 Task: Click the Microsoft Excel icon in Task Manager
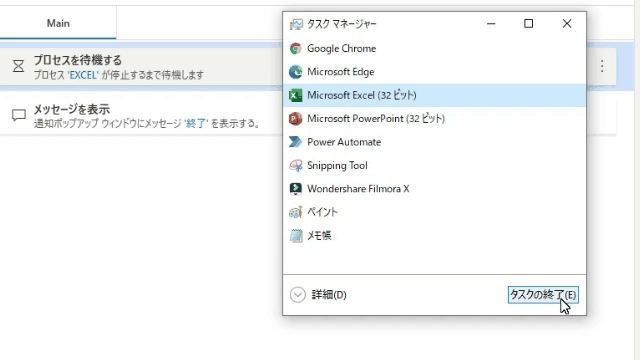[x=296, y=95]
